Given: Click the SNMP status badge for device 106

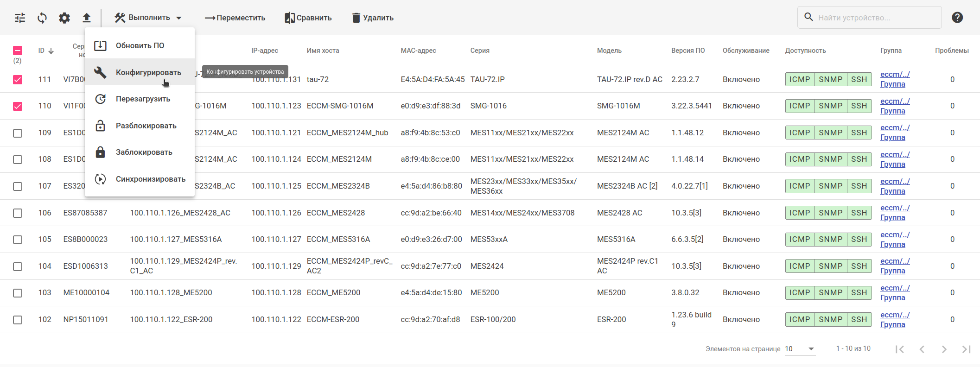Looking at the screenshot, I should pos(830,213).
